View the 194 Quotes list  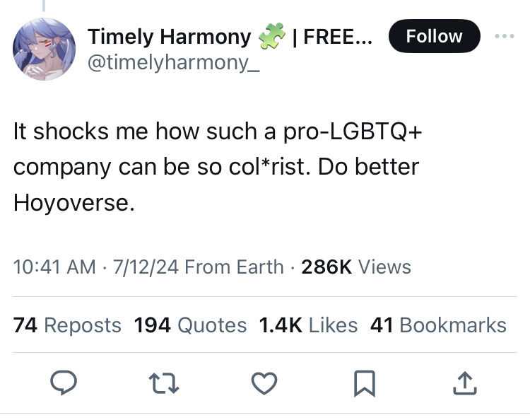pyautogui.click(x=190, y=325)
